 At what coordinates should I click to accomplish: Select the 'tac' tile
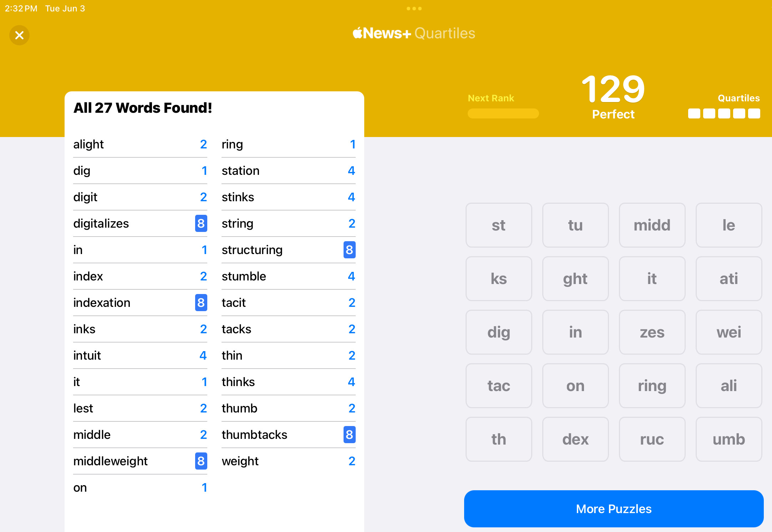(x=498, y=386)
